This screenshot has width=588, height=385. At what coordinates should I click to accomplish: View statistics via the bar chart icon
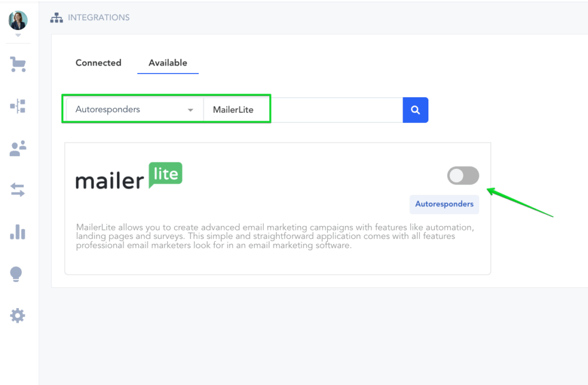tap(18, 232)
